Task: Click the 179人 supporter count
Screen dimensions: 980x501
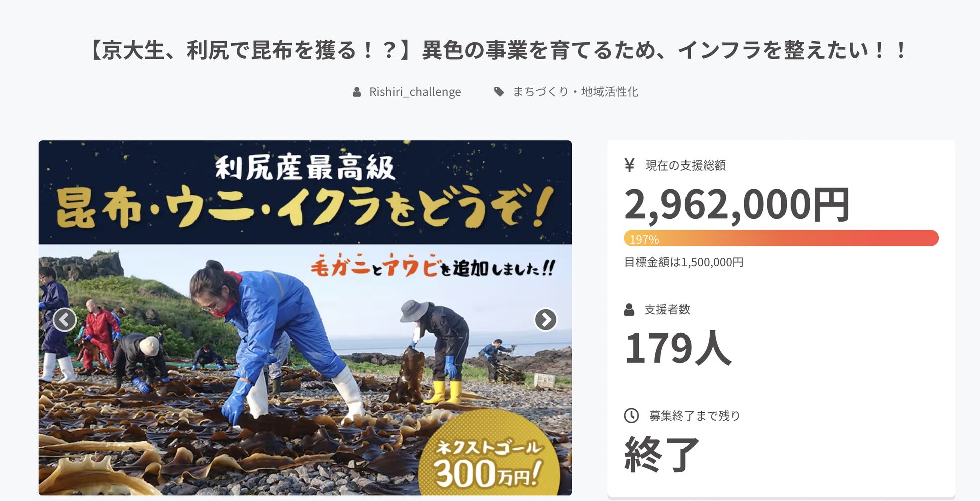Action: coord(677,348)
